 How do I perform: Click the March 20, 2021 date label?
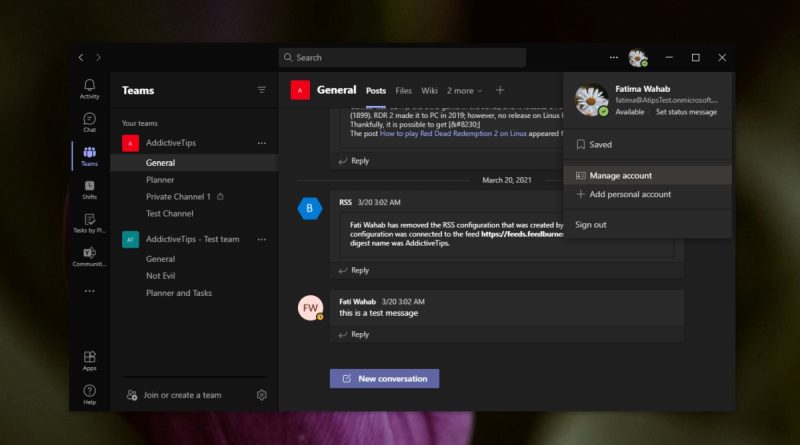(x=507, y=180)
